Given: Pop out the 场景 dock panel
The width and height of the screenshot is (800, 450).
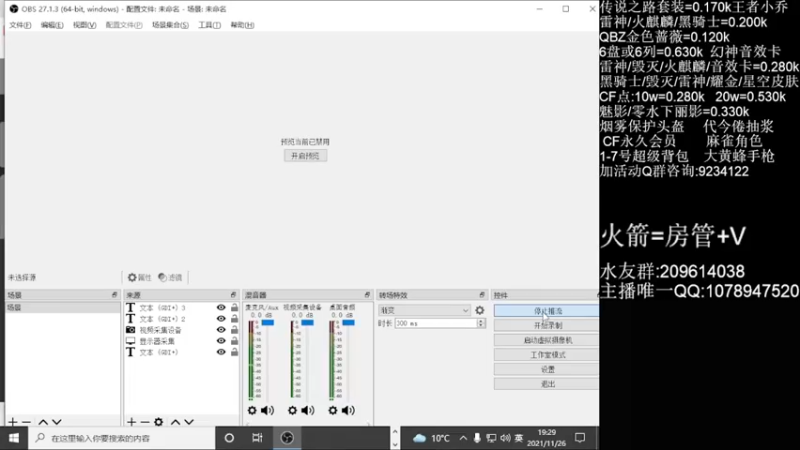Looking at the screenshot, I should (114, 295).
